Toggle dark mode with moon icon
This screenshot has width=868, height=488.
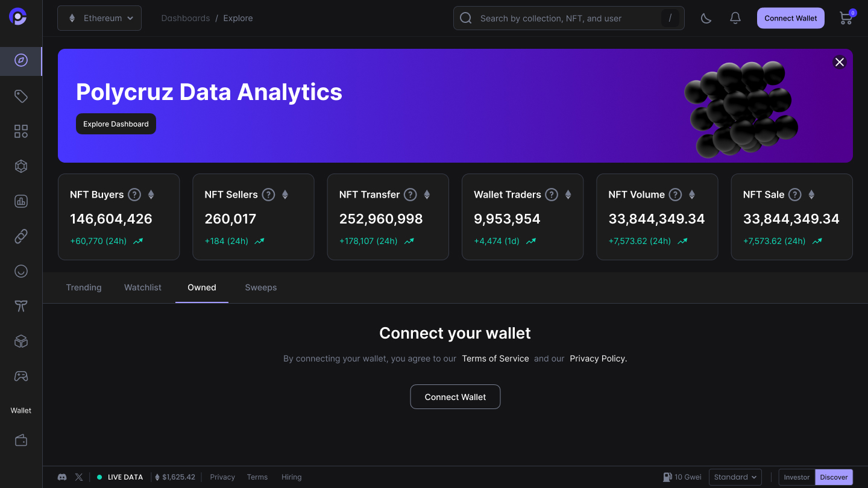pyautogui.click(x=706, y=18)
